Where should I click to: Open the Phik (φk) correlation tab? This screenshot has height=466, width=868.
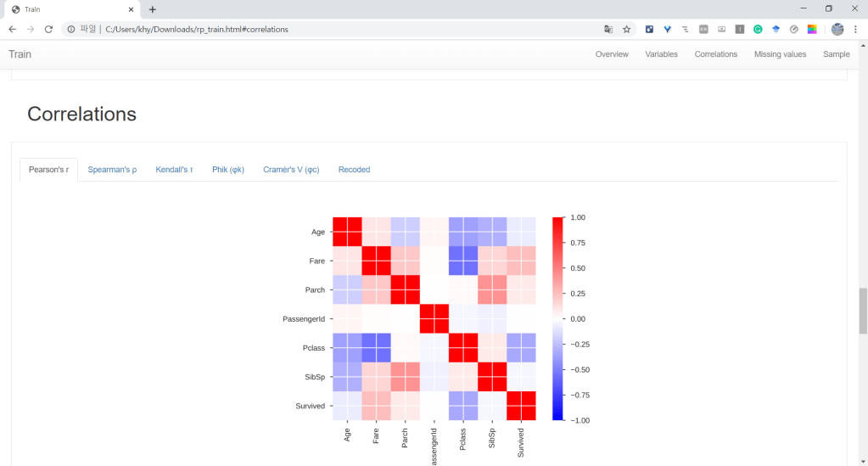[x=228, y=170]
